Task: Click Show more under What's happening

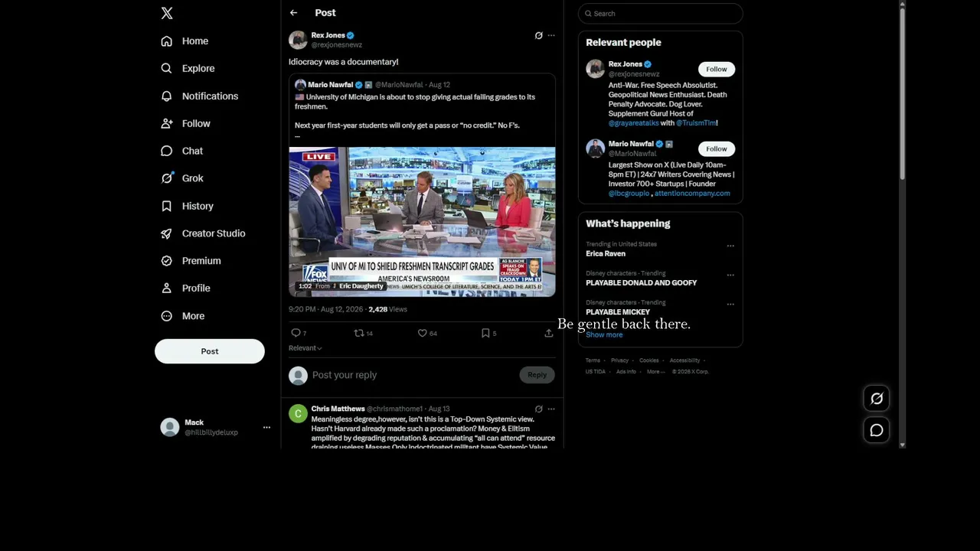Action: 604,335
